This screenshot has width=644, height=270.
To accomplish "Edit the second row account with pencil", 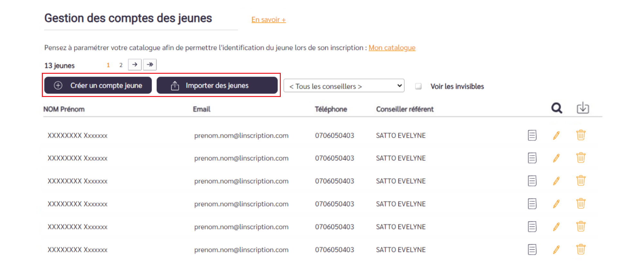I will coord(556,158).
